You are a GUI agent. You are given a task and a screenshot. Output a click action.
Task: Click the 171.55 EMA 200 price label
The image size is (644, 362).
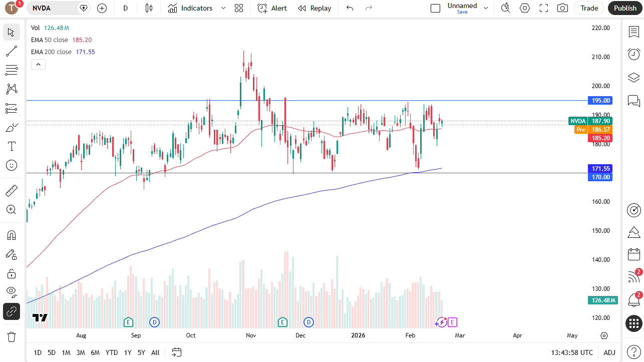600,169
